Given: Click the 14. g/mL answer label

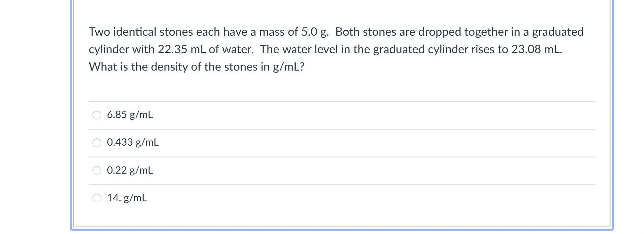Looking at the screenshot, I should [127, 199].
